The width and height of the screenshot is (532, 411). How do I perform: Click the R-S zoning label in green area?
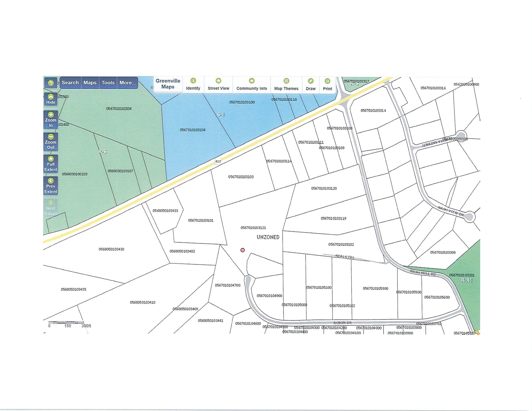pos(103,152)
